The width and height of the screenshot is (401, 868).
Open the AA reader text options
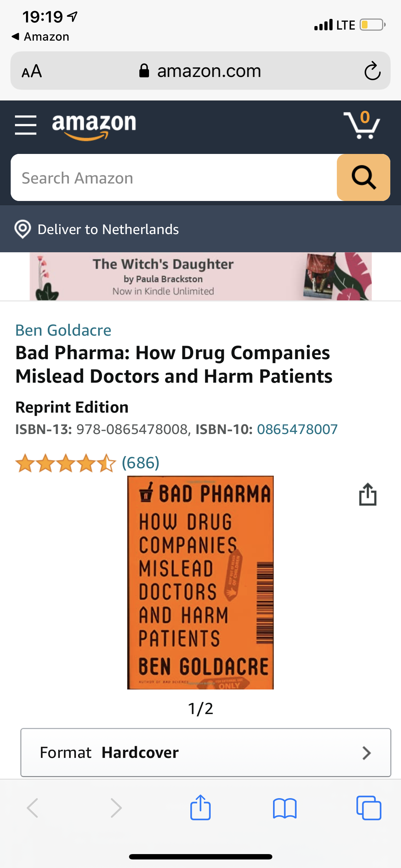click(32, 71)
